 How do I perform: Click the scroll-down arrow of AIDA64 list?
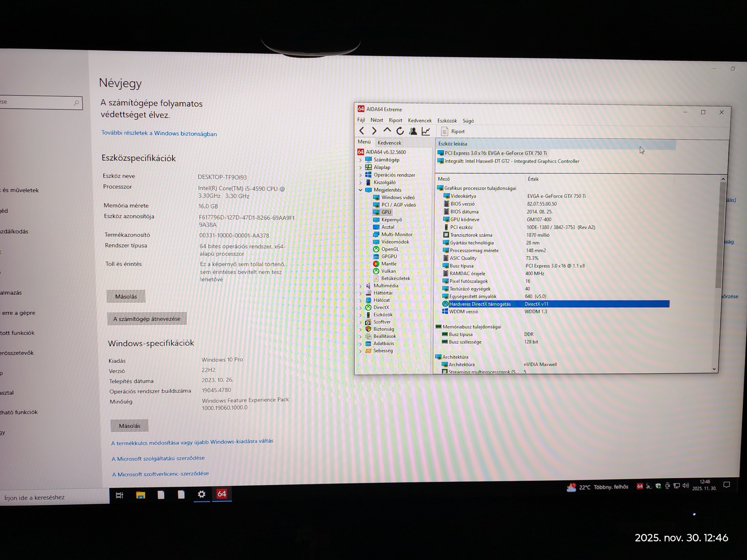click(x=714, y=369)
